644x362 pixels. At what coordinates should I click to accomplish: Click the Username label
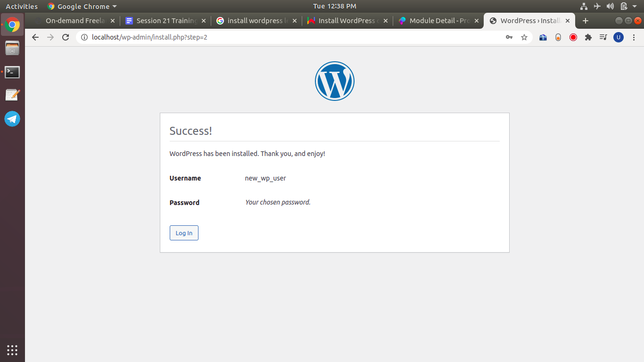point(185,178)
